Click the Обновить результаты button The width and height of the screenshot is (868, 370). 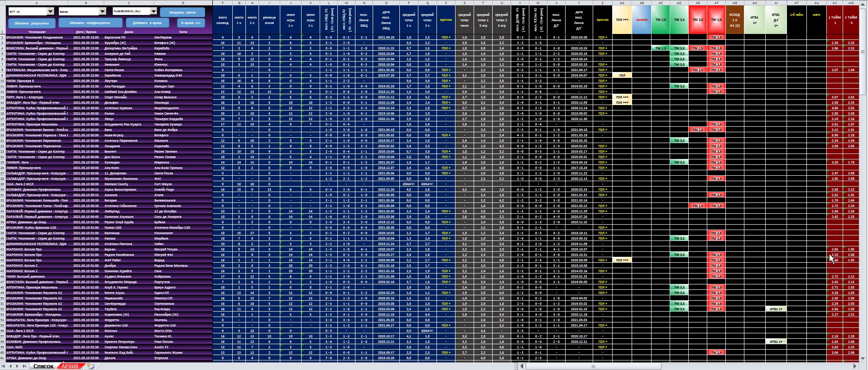[x=32, y=23]
